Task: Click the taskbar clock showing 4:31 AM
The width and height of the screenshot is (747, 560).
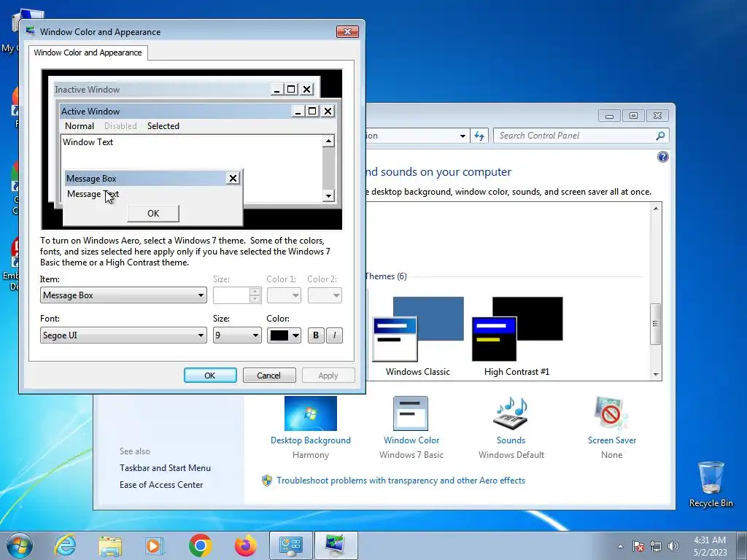Action: click(709, 545)
